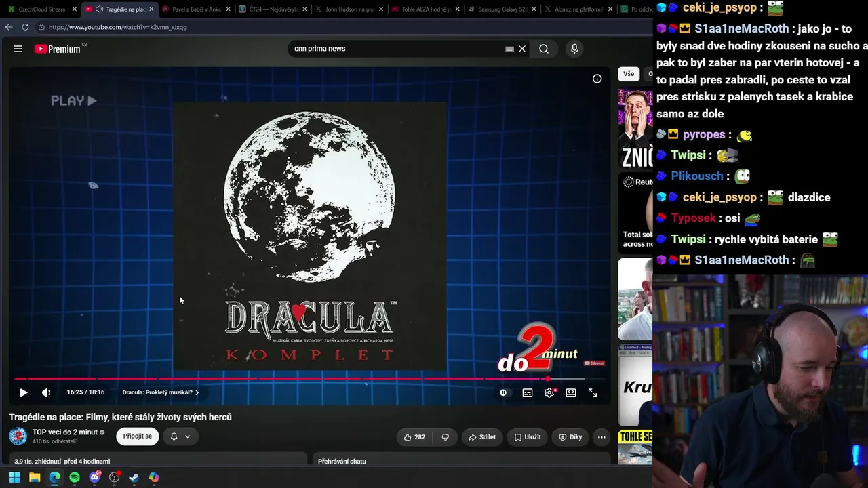
Task: Toggle subtitles in the player
Action: pos(528,392)
